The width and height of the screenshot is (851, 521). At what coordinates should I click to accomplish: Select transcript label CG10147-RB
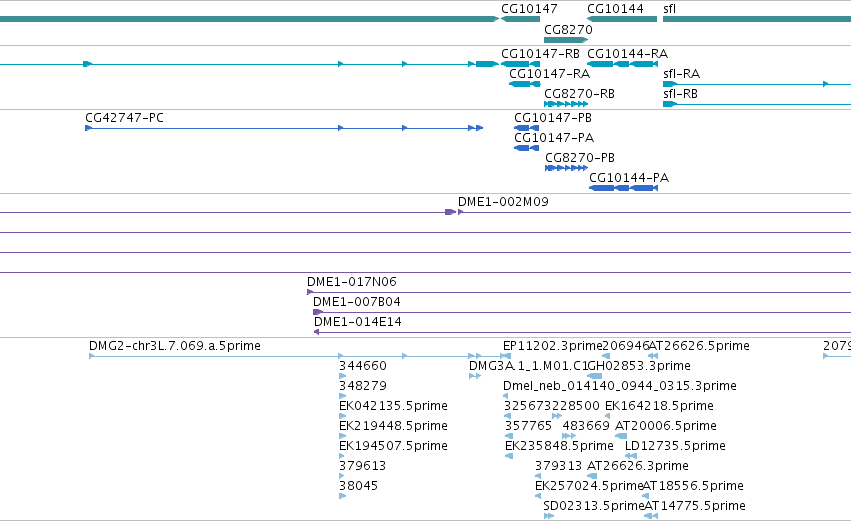tap(540, 54)
